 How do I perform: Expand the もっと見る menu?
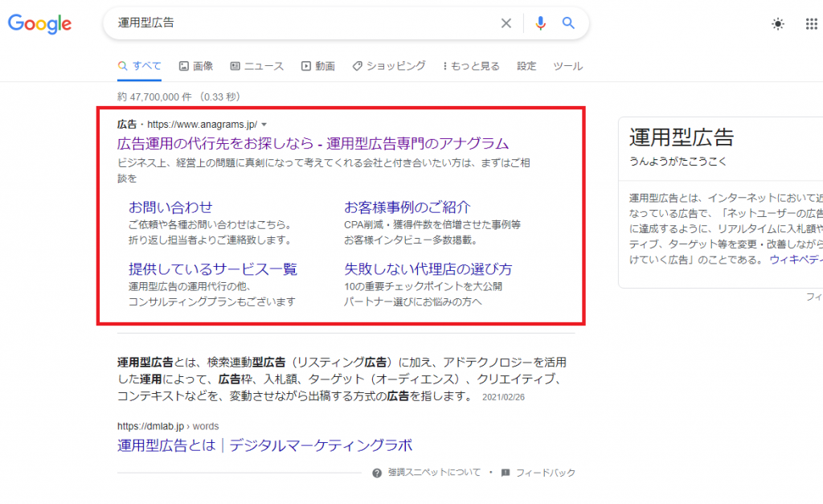471,66
